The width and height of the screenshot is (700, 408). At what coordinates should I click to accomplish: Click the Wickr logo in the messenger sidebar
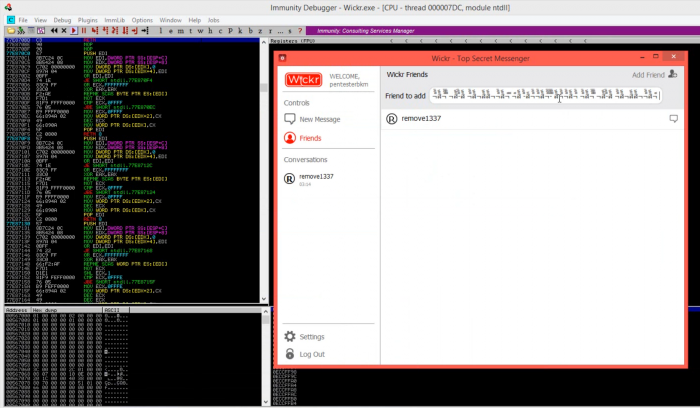click(304, 80)
